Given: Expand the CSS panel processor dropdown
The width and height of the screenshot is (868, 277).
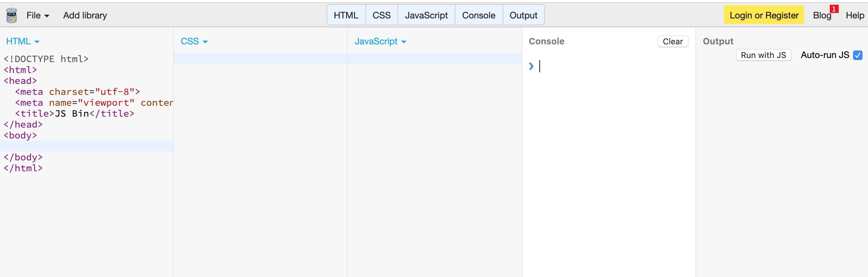Looking at the screenshot, I should [194, 42].
